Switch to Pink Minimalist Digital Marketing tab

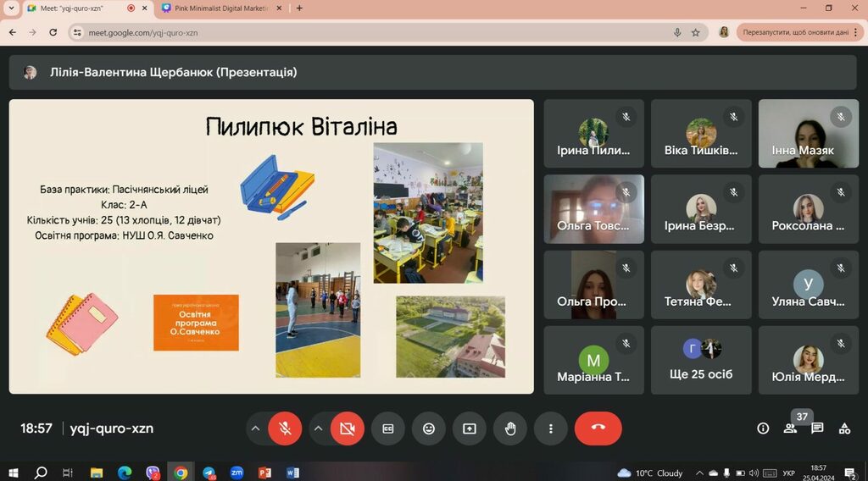pos(221,8)
